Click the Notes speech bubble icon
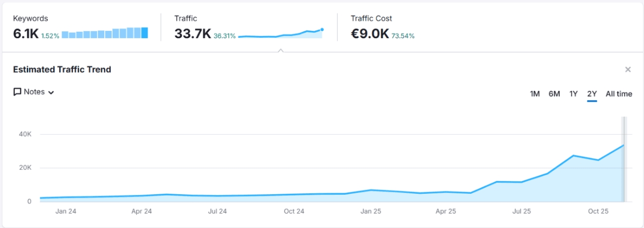 pos(17,92)
